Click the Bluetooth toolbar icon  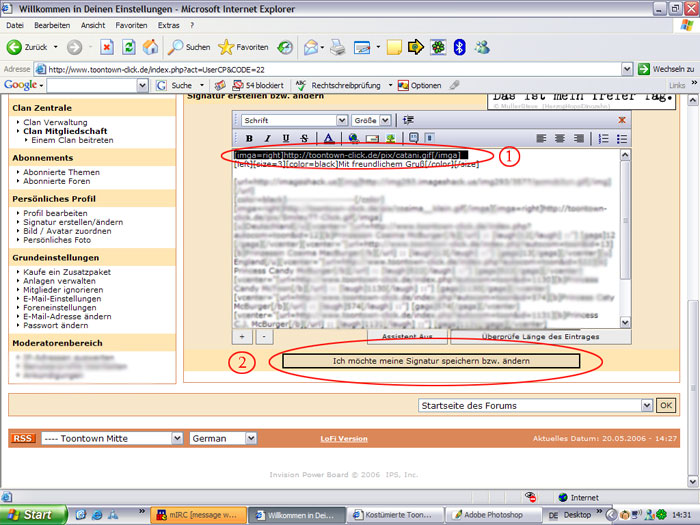point(459,47)
